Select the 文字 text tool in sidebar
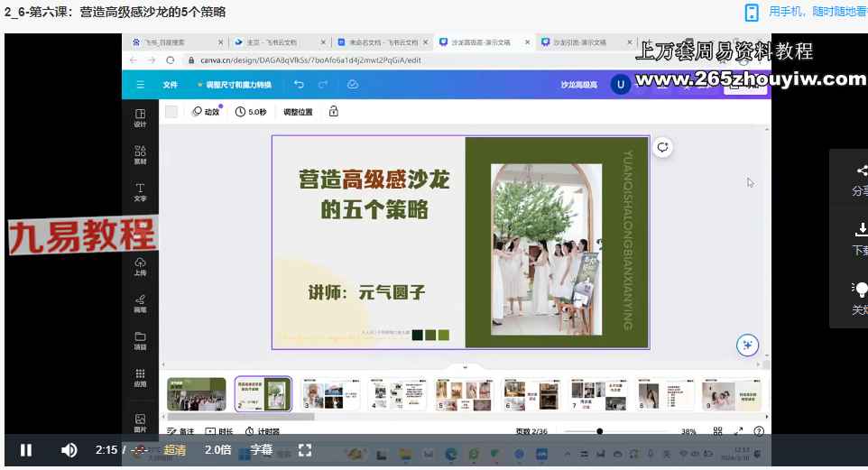Image resolution: width=868 pixels, height=470 pixels. [140, 192]
